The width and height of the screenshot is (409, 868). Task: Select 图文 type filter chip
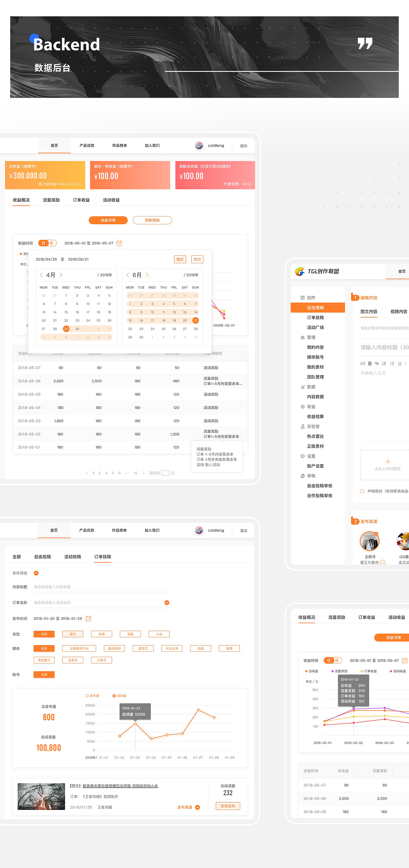[73, 634]
